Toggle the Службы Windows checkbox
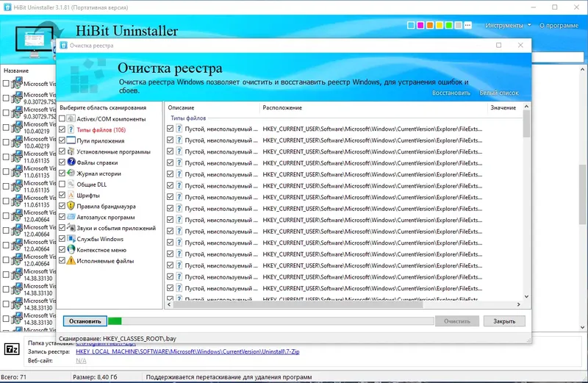 click(x=62, y=238)
